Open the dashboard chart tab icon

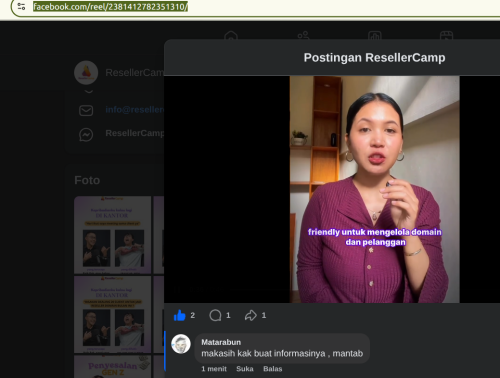[375, 35]
